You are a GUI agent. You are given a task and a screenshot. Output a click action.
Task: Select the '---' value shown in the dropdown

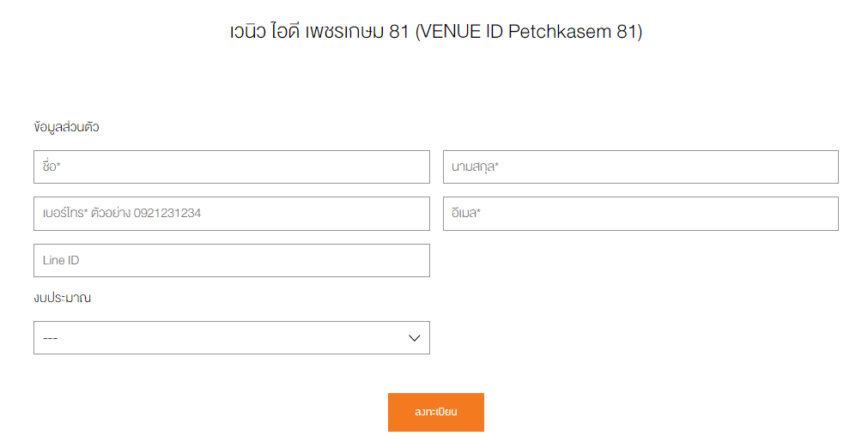point(51,338)
